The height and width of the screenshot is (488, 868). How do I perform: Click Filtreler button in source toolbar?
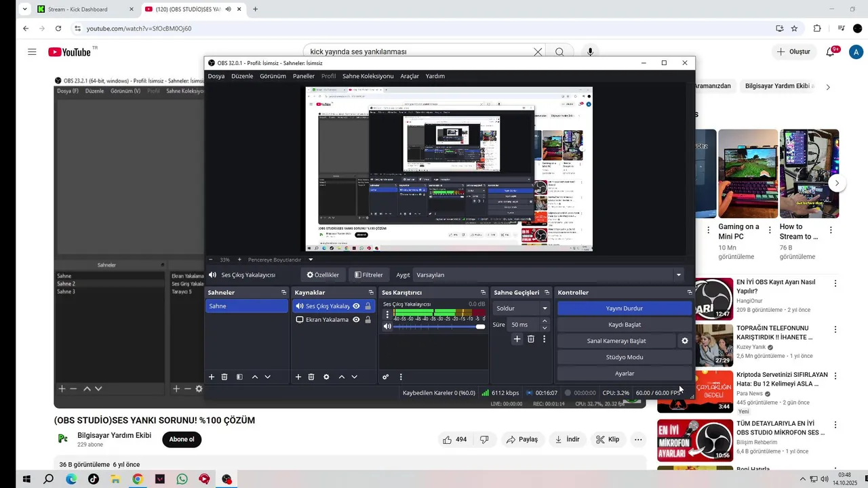point(369,275)
